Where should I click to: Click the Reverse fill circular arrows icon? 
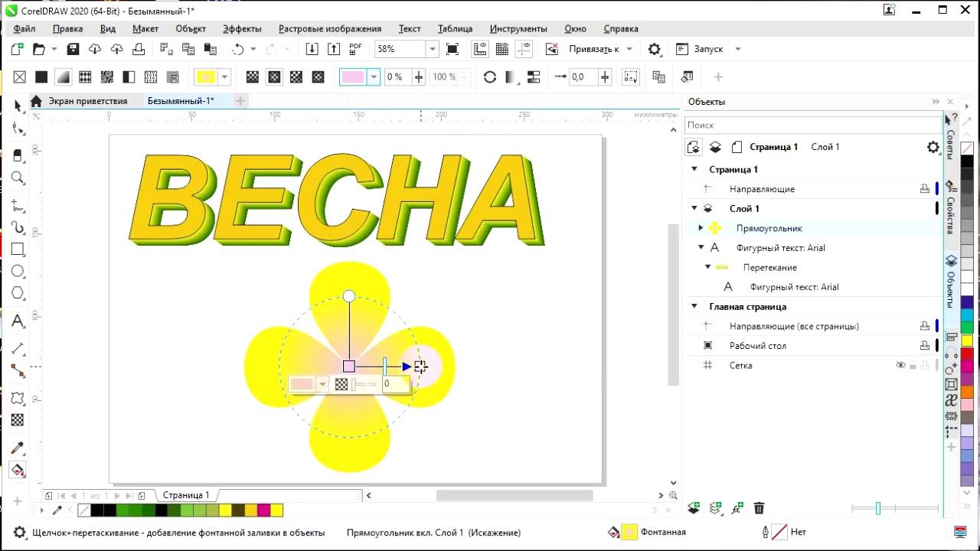click(x=490, y=77)
